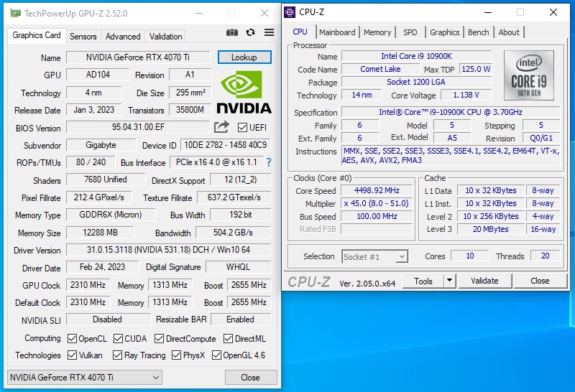Click the CPU-Z title bar icon
The image size is (575, 392).
pyautogui.click(x=290, y=12)
